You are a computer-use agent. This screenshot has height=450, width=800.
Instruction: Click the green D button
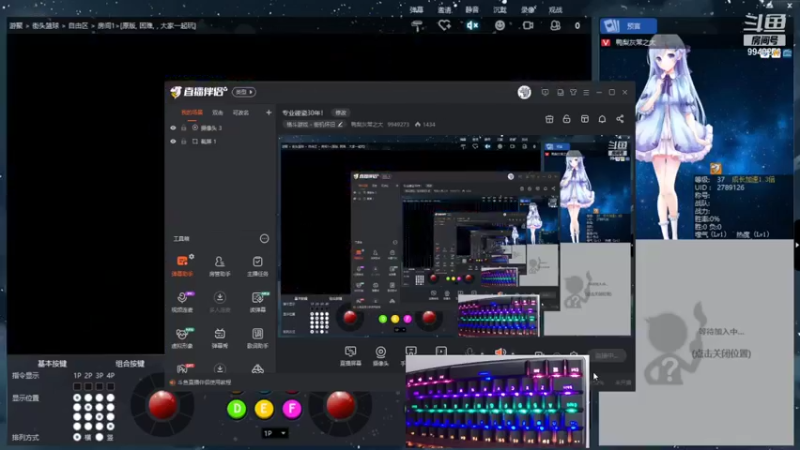pos(237,409)
